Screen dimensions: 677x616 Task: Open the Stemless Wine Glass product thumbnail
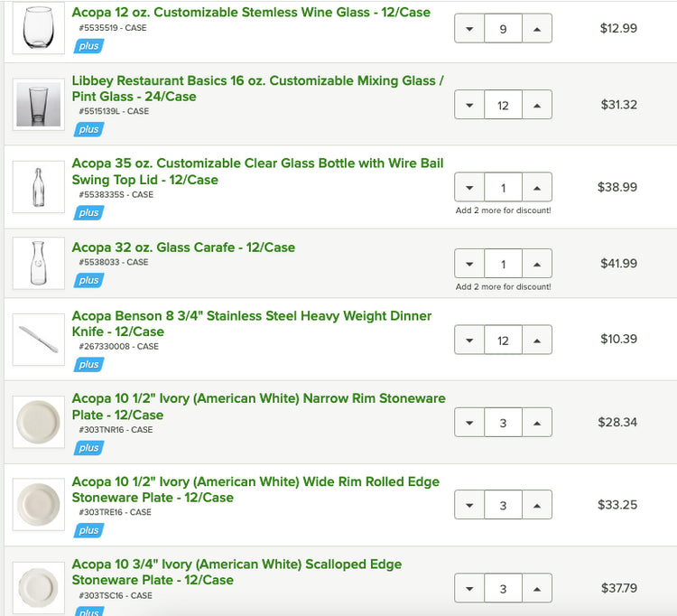[38, 29]
